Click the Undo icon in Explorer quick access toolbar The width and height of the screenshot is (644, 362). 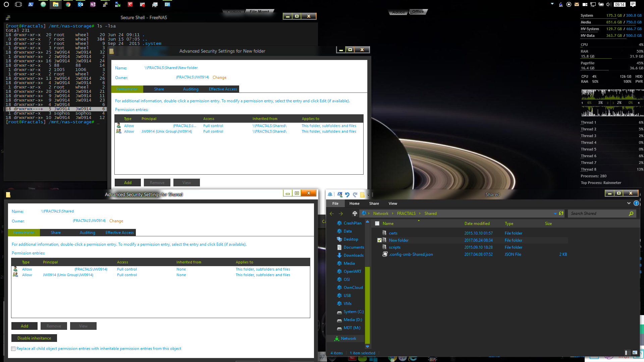click(x=347, y=194)
